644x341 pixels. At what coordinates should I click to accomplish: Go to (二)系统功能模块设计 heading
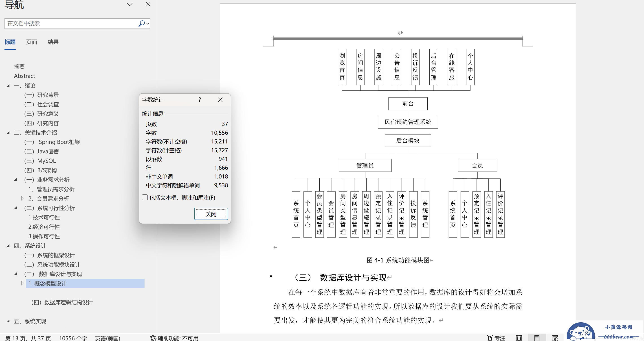52,264
